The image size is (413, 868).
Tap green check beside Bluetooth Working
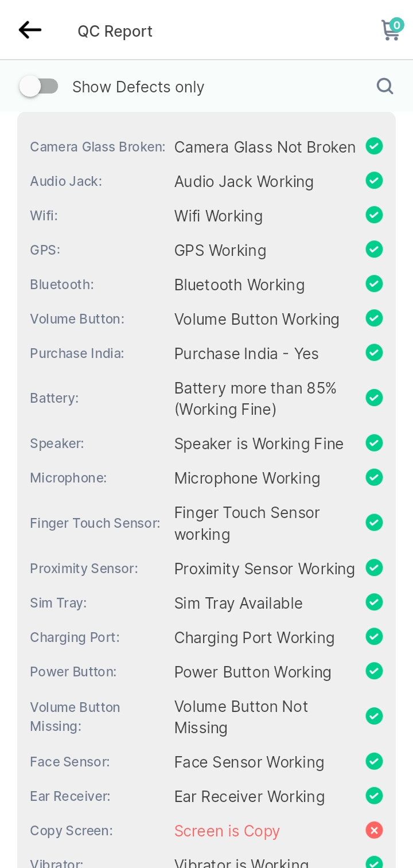(x=374, y=284)
